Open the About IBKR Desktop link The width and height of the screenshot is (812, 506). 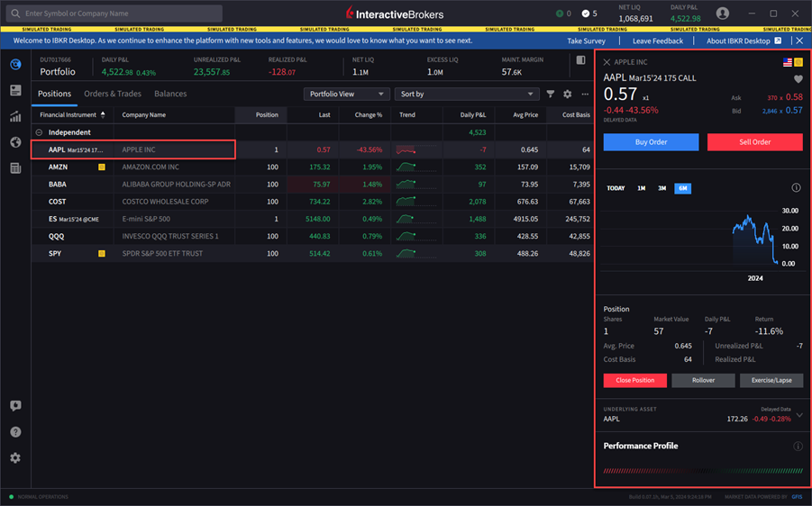[738, 41]
